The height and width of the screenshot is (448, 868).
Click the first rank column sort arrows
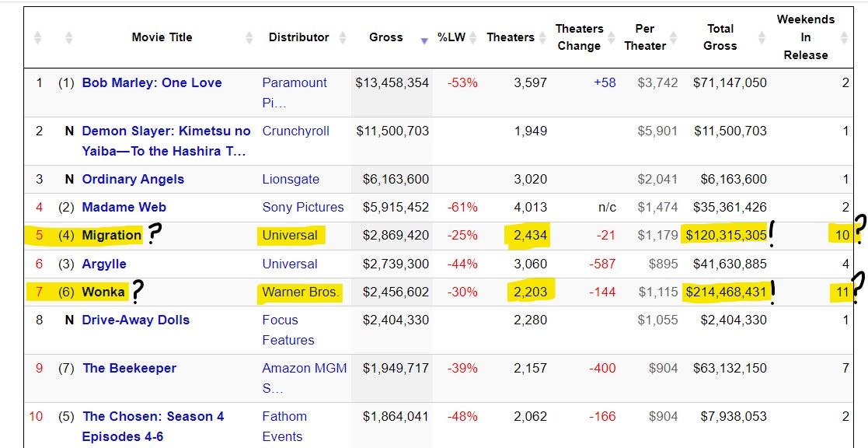tap(38, 37)
